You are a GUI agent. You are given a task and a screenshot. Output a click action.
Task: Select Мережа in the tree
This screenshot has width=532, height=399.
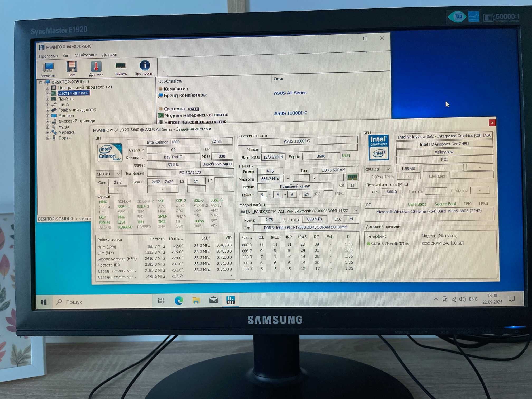(66, 132)
